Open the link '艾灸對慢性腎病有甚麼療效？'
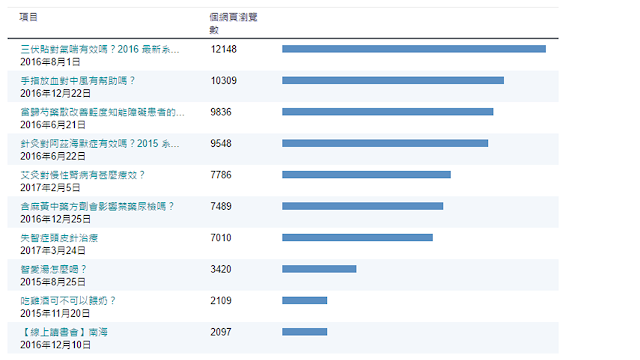This screenshot has height=360, width=640. 83,175
